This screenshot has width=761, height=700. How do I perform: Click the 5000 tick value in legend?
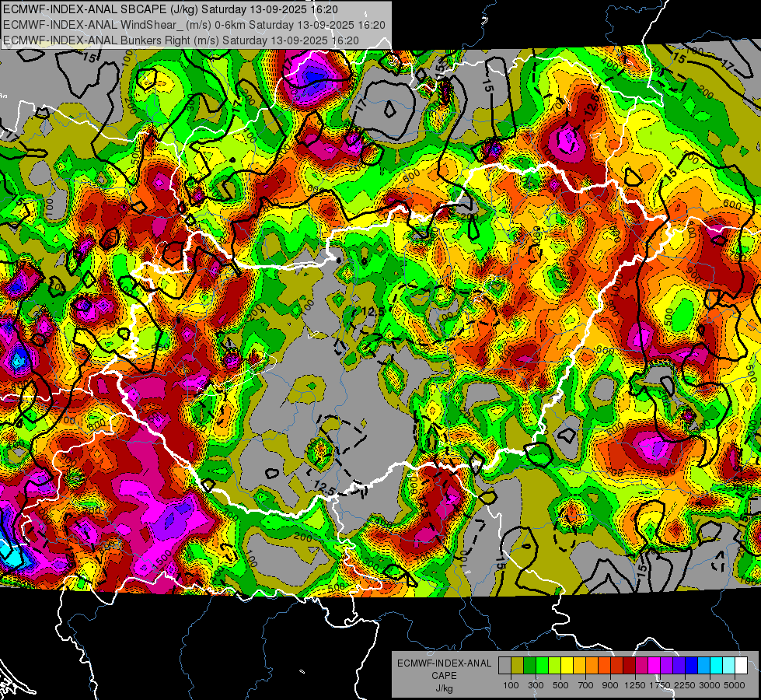(735, 685)
